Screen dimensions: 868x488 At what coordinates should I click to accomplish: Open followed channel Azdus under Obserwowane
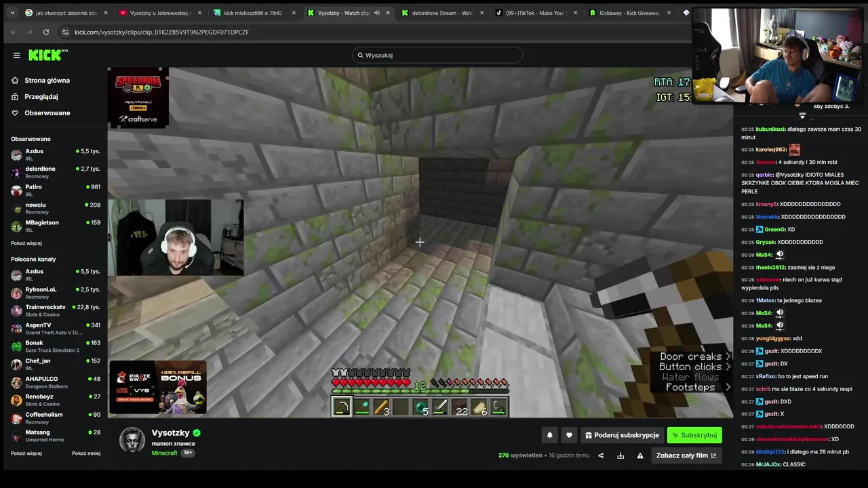tap(56, 154)
